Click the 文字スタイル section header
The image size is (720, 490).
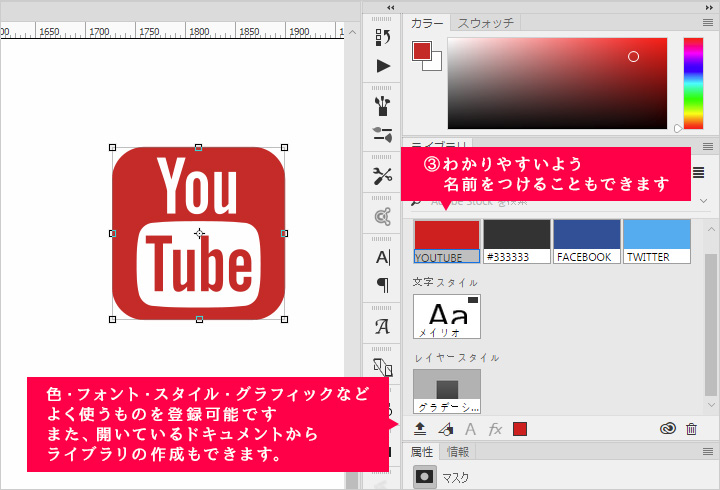coord(445,282)
